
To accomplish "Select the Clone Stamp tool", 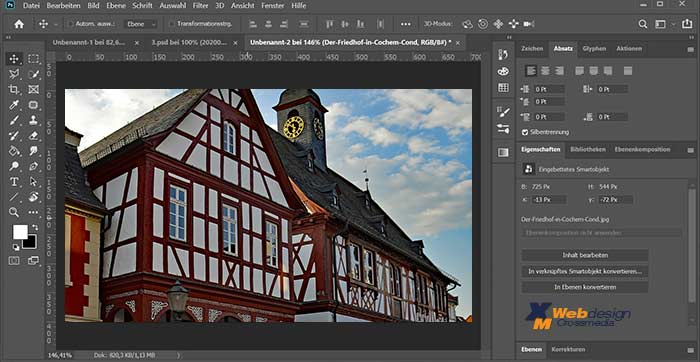I will click(33, 120).
